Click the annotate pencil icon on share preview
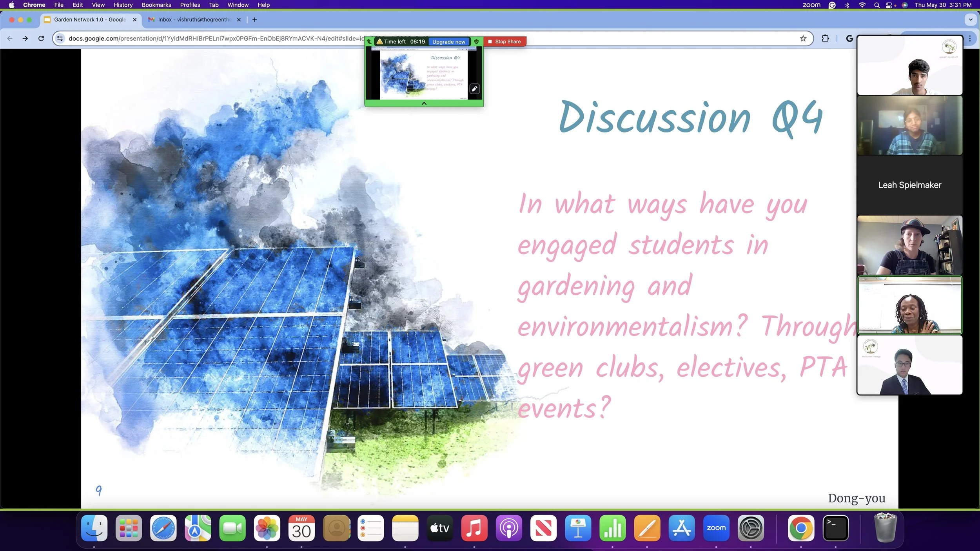 point(474,89)
